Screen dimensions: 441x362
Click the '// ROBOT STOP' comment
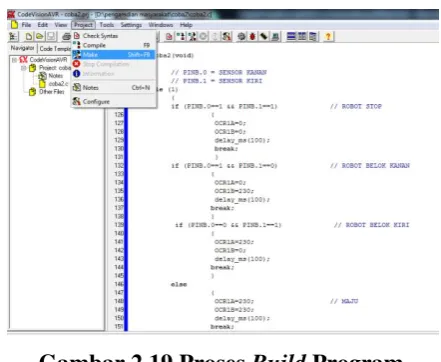tap(356, 106)
